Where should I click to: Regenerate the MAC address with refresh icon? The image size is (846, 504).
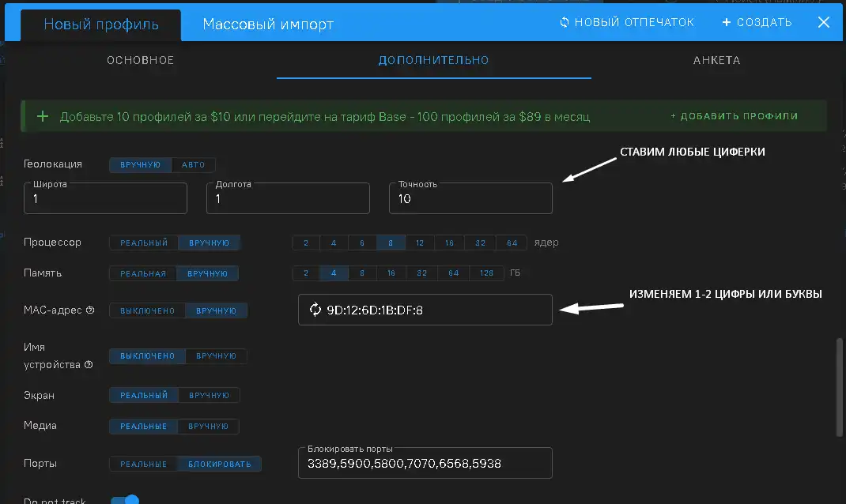click(315, 310)
